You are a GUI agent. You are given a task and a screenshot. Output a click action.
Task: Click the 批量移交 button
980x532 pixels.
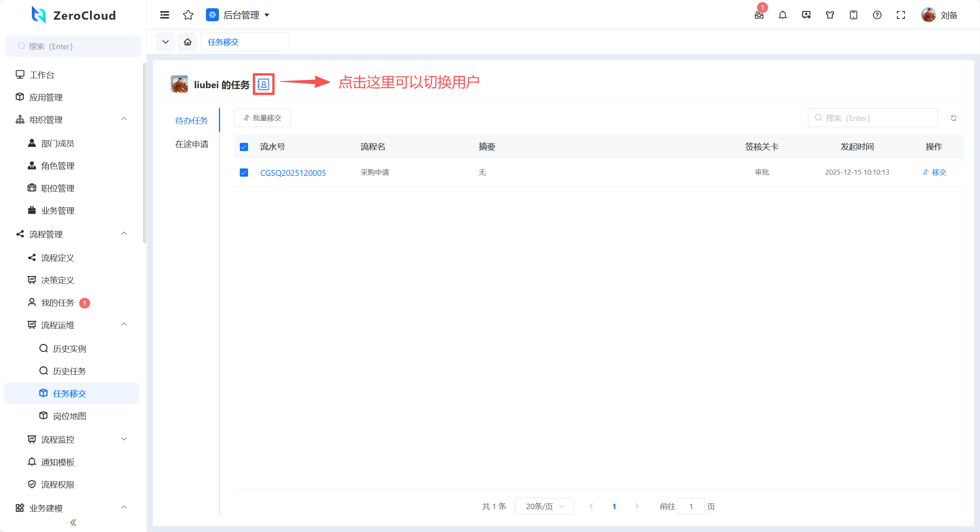tap(262, 118)
